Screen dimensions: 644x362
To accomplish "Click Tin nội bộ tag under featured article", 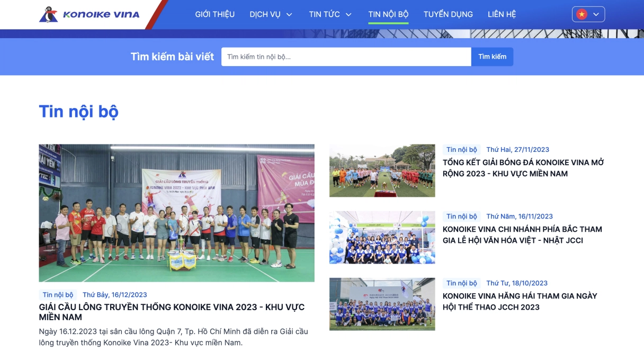I will (58, 295).
